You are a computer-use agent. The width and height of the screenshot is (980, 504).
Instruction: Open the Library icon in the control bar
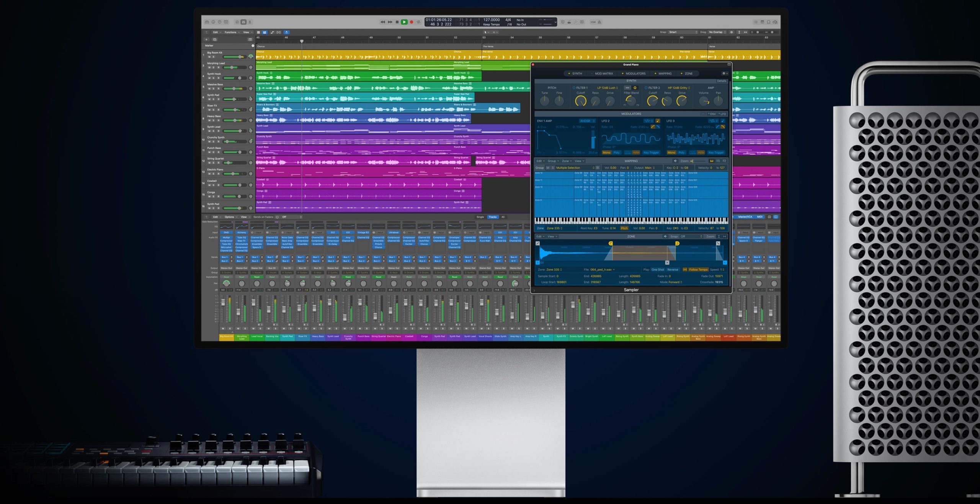click(x=207, y=22)
